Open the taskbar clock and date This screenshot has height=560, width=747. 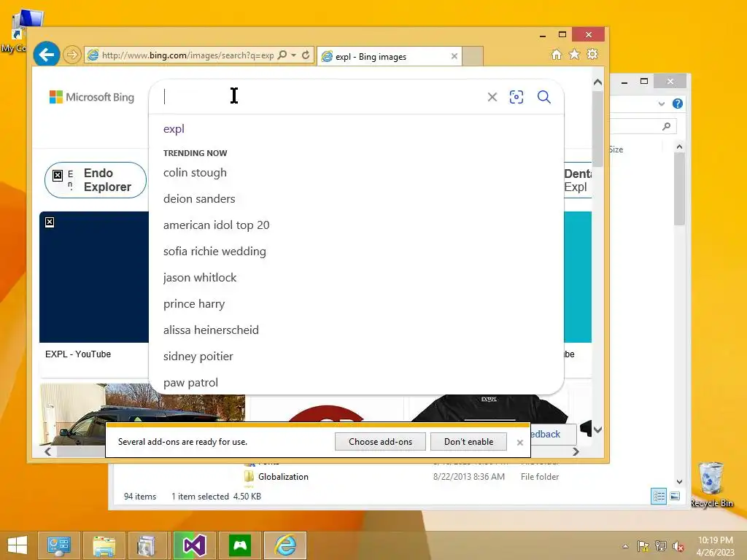click(715, 546)
